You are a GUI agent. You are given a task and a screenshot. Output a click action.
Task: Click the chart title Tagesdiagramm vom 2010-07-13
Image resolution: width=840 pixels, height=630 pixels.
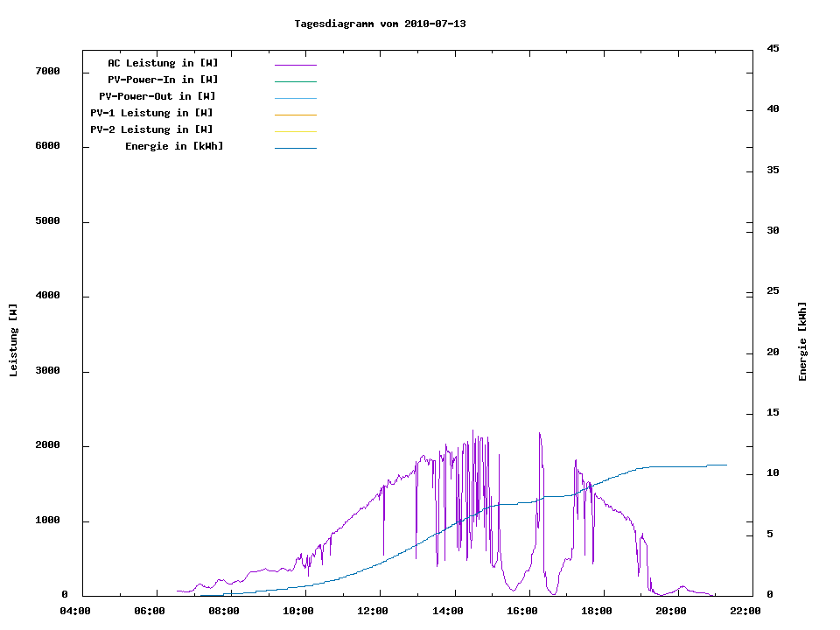click(380, 24)
